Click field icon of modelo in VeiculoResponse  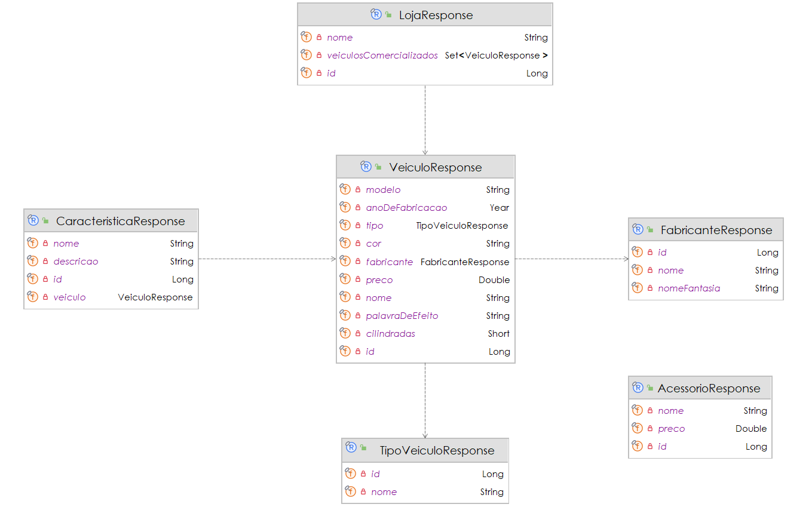[345, 189]
